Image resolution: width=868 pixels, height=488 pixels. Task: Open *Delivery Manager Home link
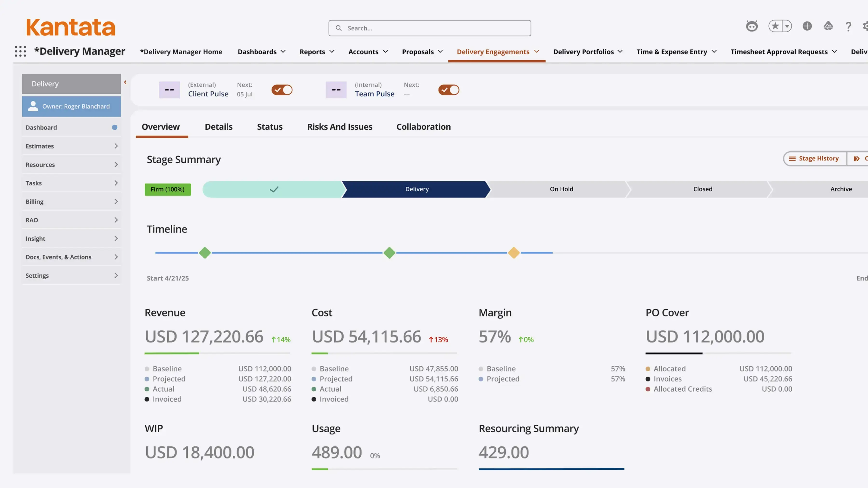(x=181, y=52)
